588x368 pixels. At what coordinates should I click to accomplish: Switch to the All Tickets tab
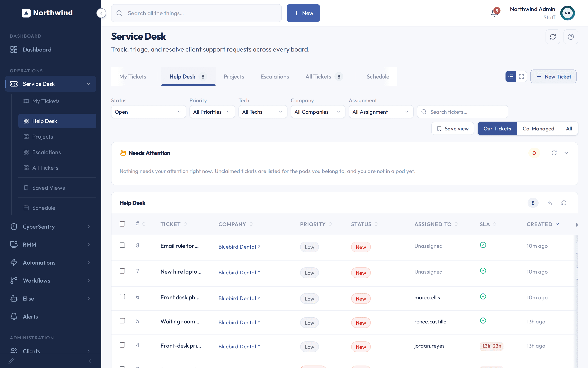coord(324,76)
